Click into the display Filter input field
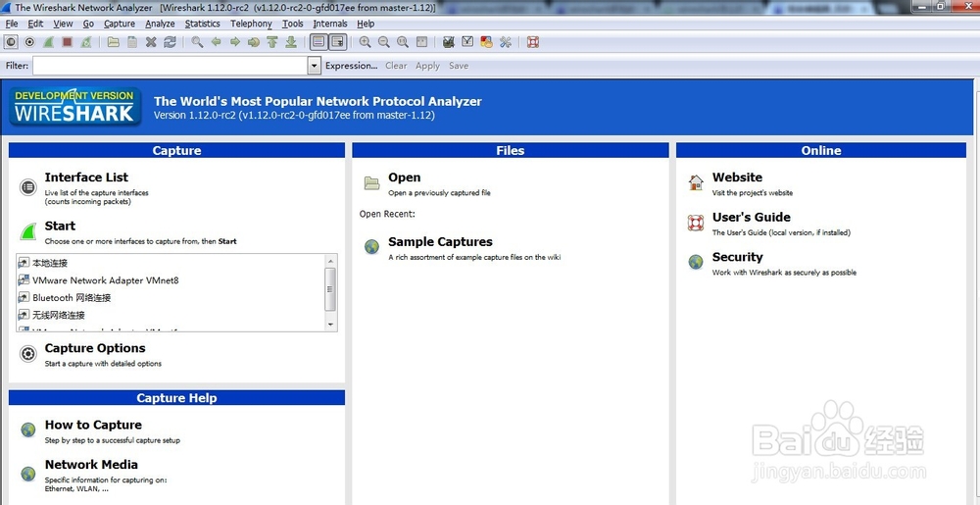 point(170,66)
